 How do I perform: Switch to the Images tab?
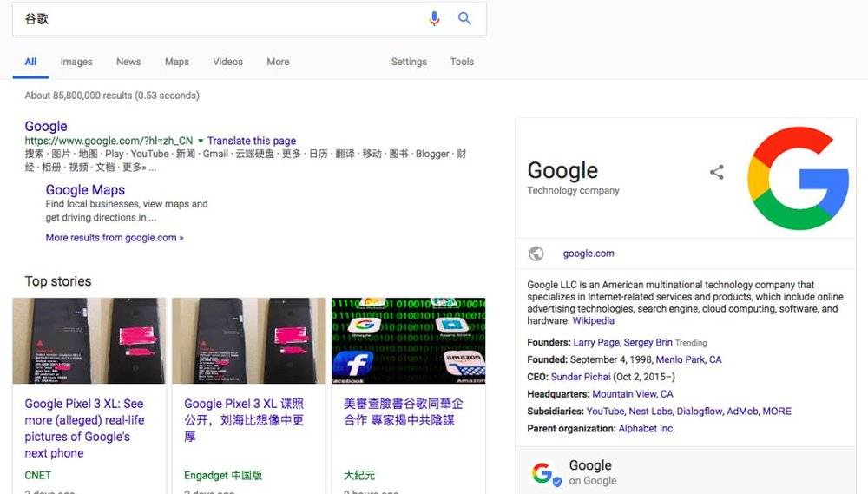(x=76, y=62)
